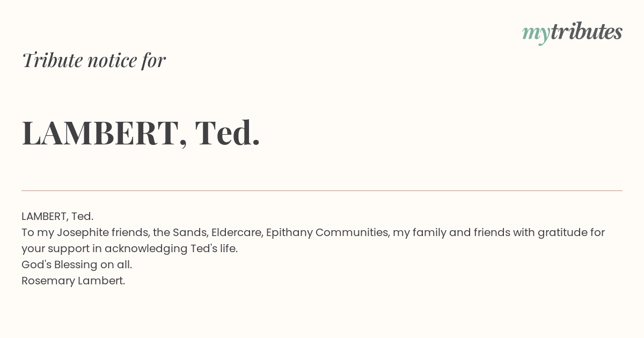Click the "Rosemary Lambert." signature line
This screenshot has height=338, width=644.
(73, 281)
